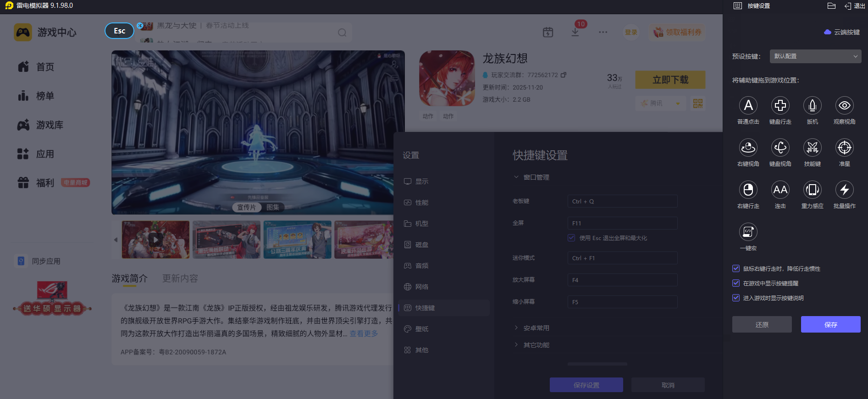Open 性能 settings category
Image resolution: width=868 pixels, height=399 pixels.
(x=444, y=202)
